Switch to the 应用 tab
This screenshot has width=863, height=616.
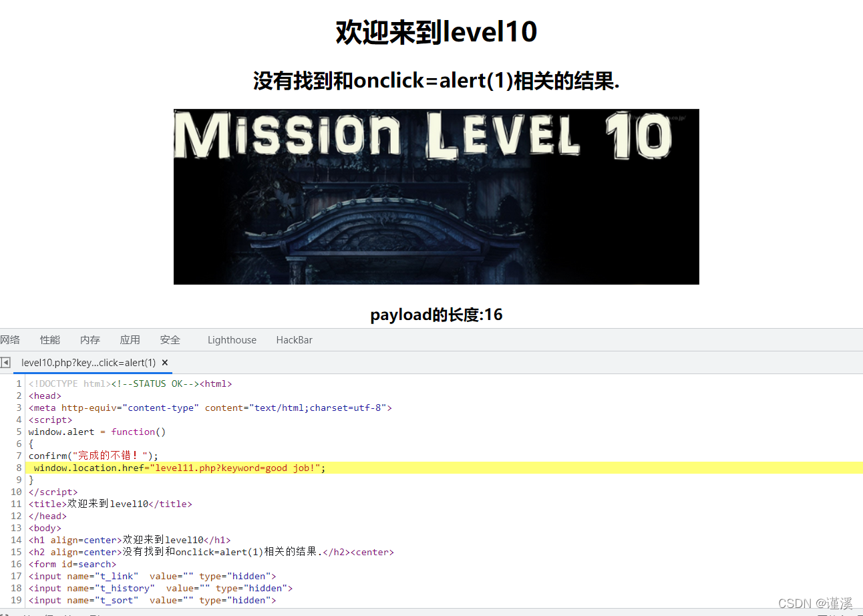130,340
